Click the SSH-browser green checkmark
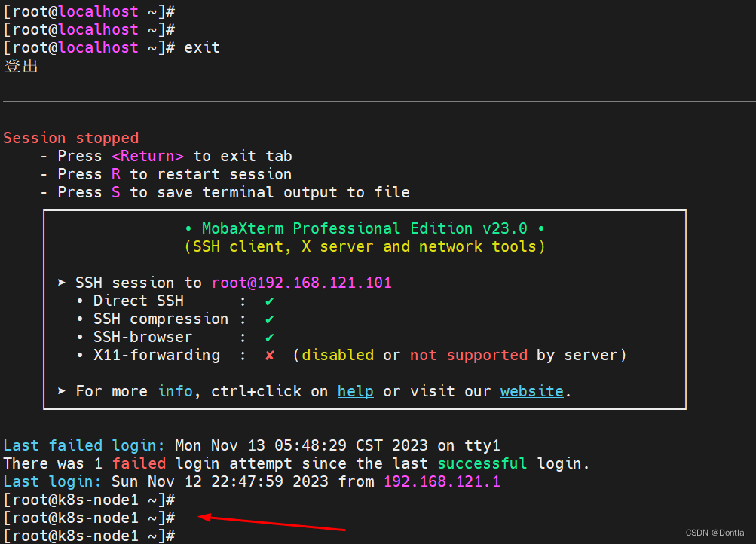This screenshot has height=544, width=756. click(270, 338)
